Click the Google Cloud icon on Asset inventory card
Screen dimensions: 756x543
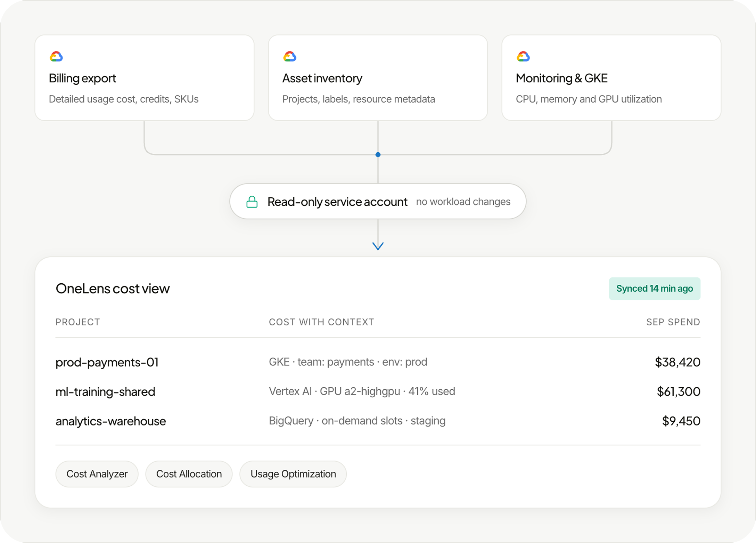click(290, 56)
